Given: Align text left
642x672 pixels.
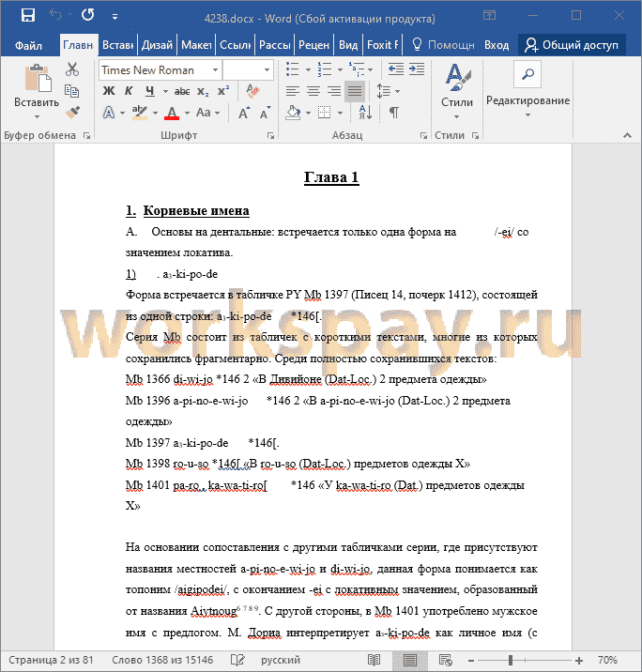Looking at the screenshot, I should [x=293, y=91].
